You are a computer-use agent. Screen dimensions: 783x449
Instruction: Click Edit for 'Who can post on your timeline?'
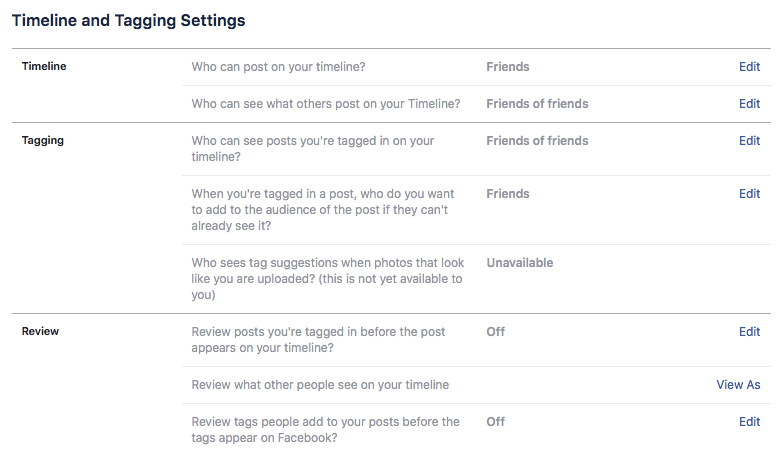749,67
